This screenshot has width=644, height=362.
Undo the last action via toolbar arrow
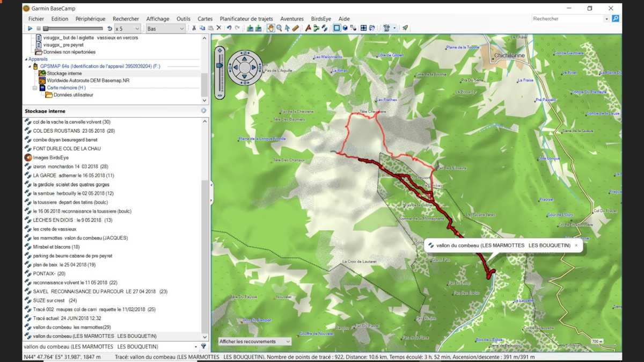[229, 28]
